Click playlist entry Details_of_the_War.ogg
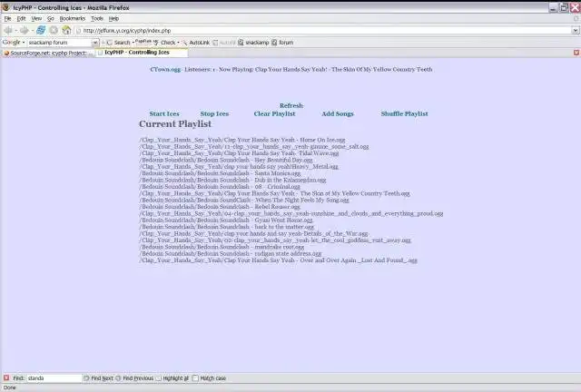Viewport: 581px width, 392px height. coord(254,233)
